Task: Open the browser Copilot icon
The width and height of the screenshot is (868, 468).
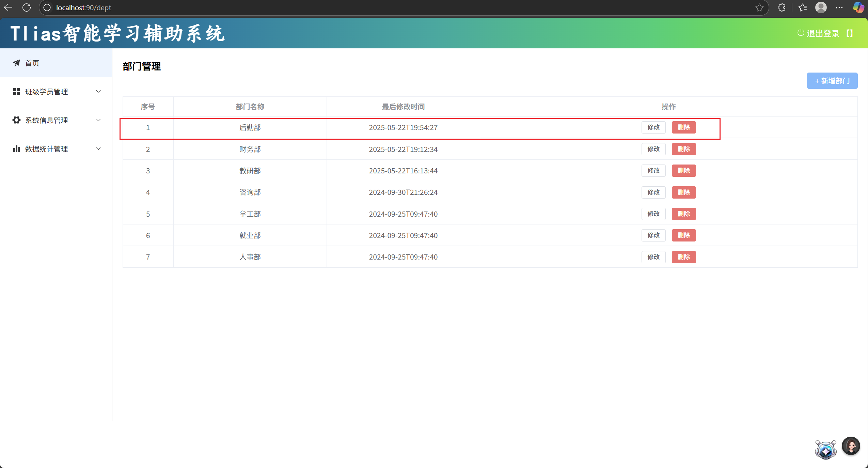Action: 858,7
